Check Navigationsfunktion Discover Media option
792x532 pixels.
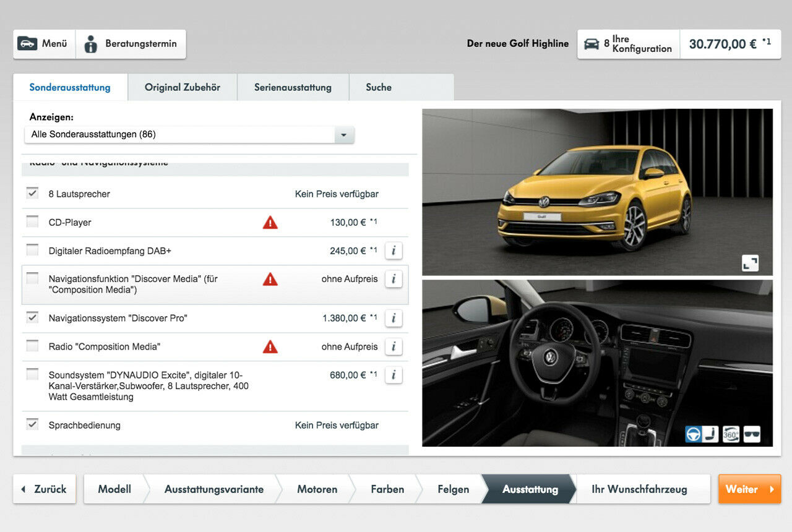(x=32, y=278)
